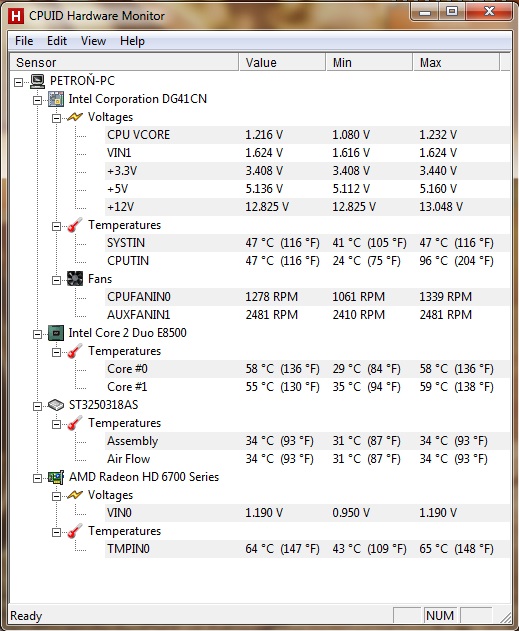Click the Radeon Voltages lightning icon

(x=75, y=495)
